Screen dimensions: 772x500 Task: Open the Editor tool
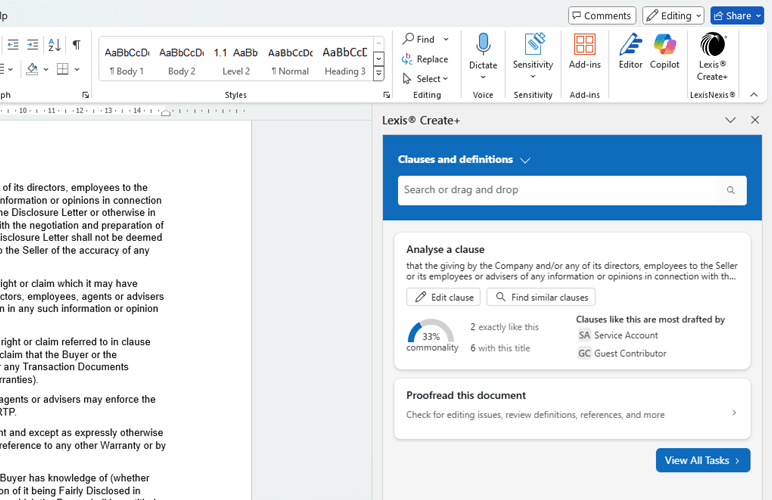point(630,52)
